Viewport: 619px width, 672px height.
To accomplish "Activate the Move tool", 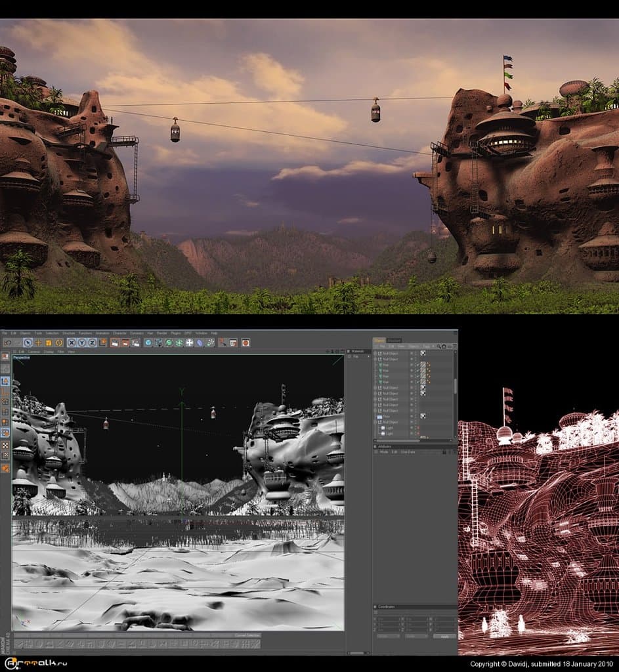I will point(38,343).
